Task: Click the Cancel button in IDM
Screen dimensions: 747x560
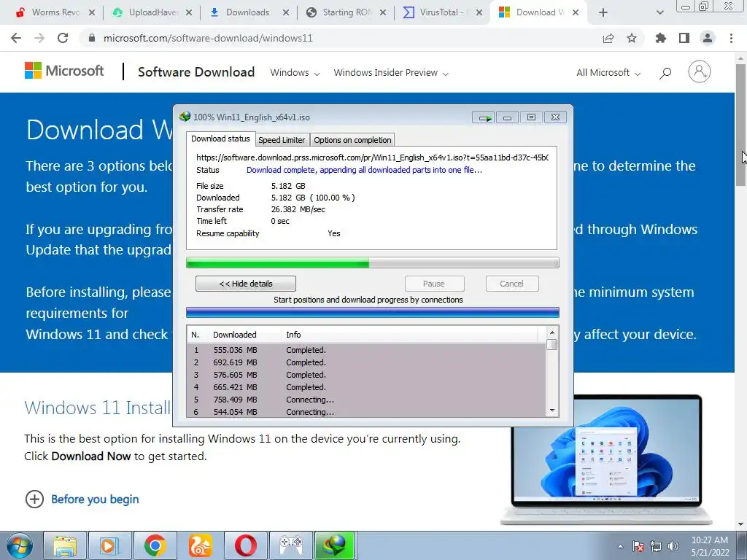Action: pos(511,284)
